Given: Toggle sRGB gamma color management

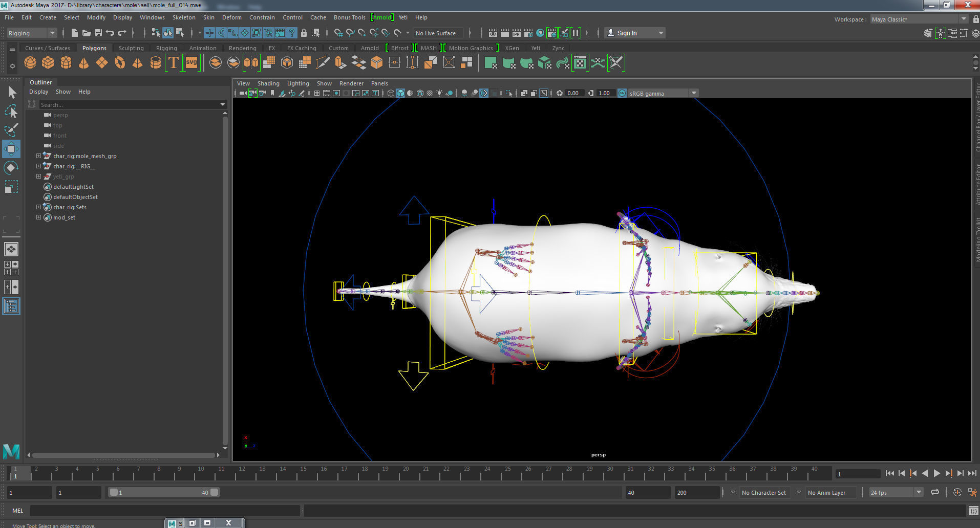Looking at the screenshot, I should click(622, 93).
